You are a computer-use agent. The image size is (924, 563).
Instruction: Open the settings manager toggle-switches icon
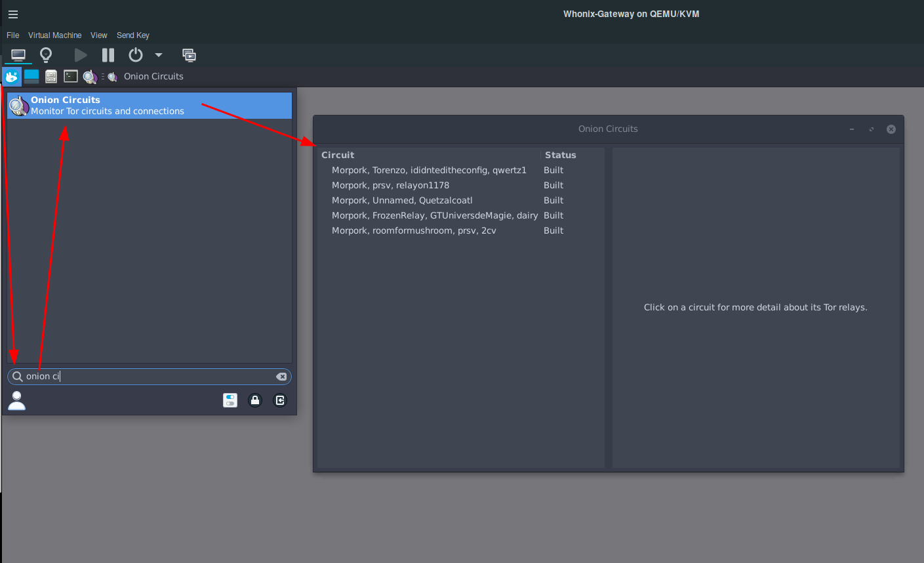point(230,400)
